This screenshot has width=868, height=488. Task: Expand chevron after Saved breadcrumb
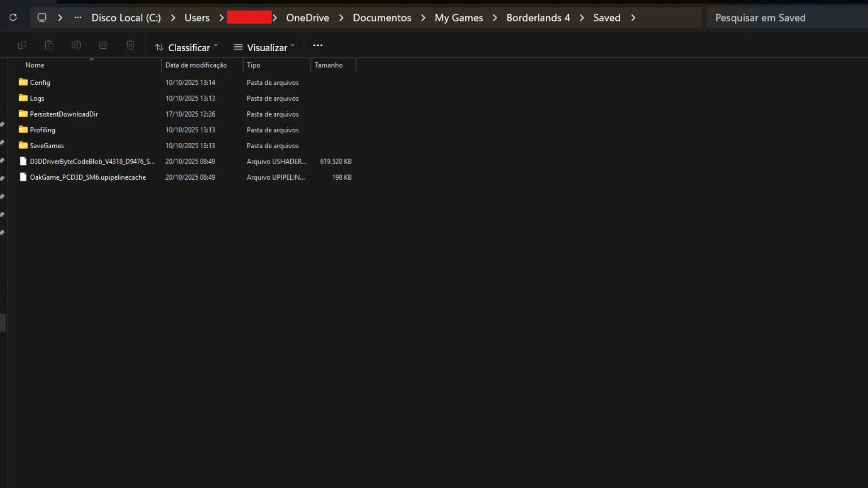tap(633, 18)
